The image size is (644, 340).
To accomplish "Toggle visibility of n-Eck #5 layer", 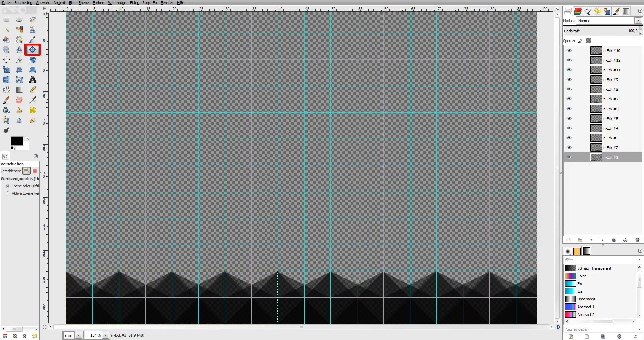I will [x=569, y=119].
